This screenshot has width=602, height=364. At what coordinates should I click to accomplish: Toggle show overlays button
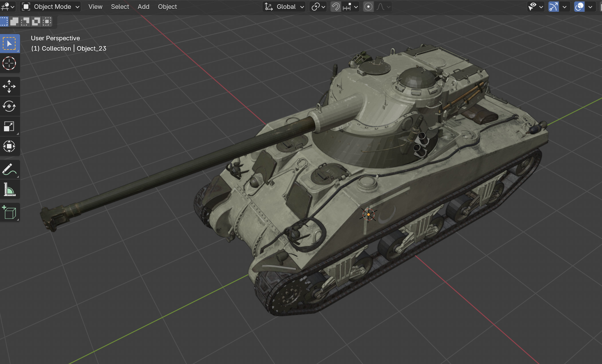(x=579, y=7)
